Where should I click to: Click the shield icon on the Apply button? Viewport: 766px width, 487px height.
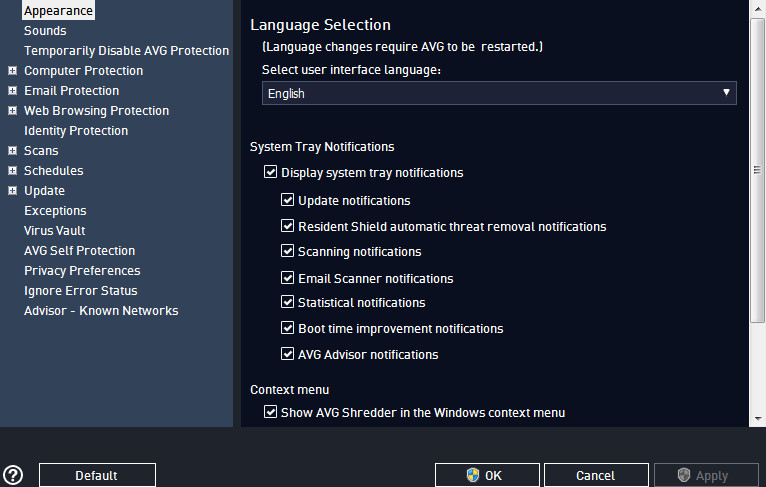click(683, 475)
